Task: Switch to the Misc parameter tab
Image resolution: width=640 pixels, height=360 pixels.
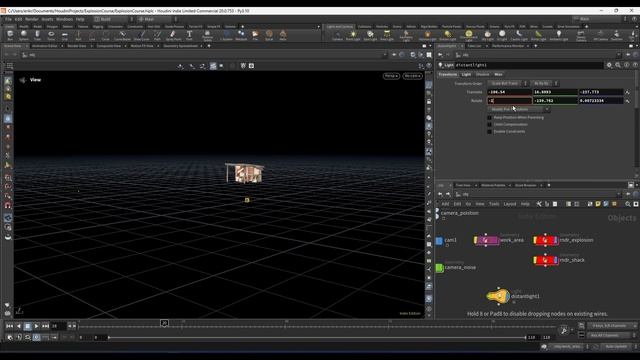Action: click(498, 74)
